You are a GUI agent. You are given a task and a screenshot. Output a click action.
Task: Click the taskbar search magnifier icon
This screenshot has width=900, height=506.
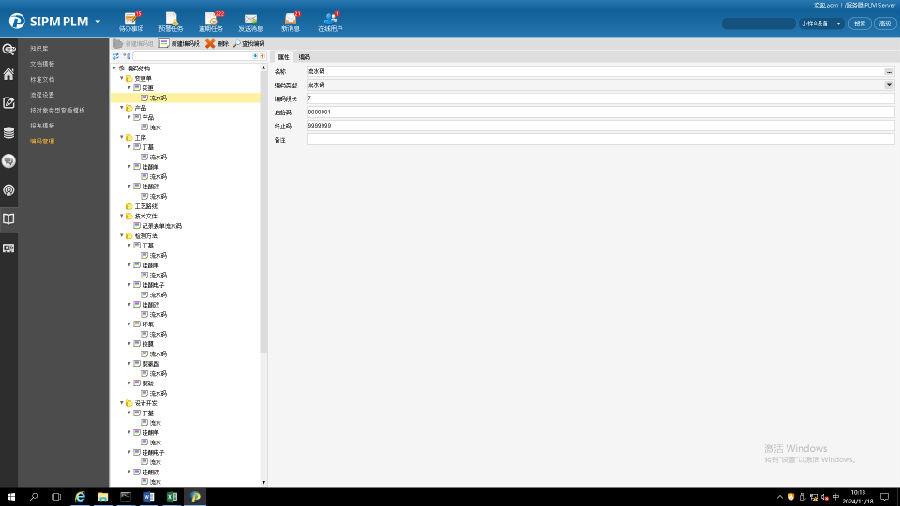pyautogui.click(x=34, y=497)
